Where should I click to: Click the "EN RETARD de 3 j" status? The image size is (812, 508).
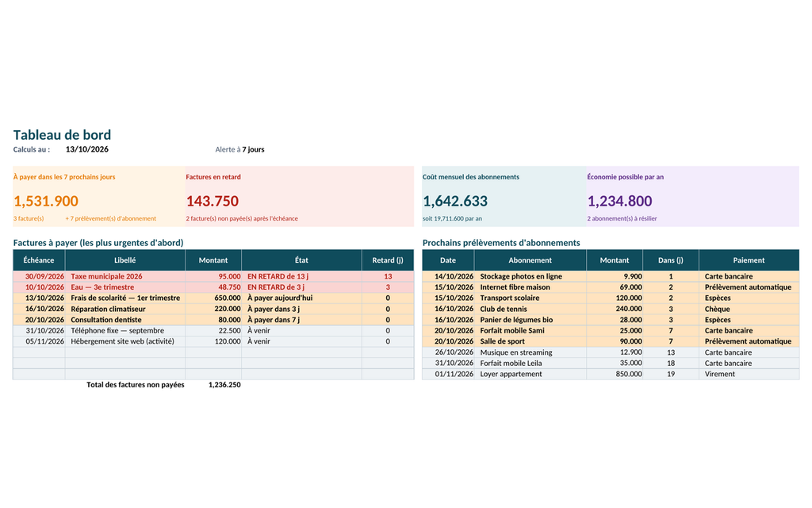click(x=301, y=287)
